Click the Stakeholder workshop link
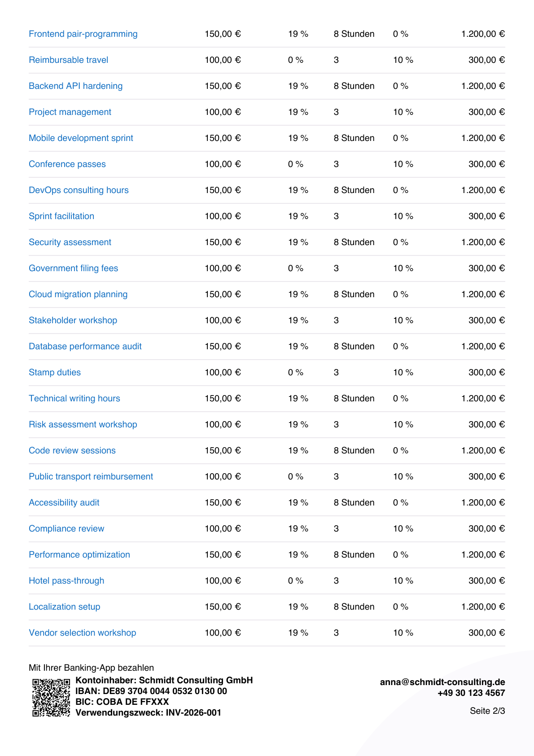534x756 pixels. click(x=73, y=321)
